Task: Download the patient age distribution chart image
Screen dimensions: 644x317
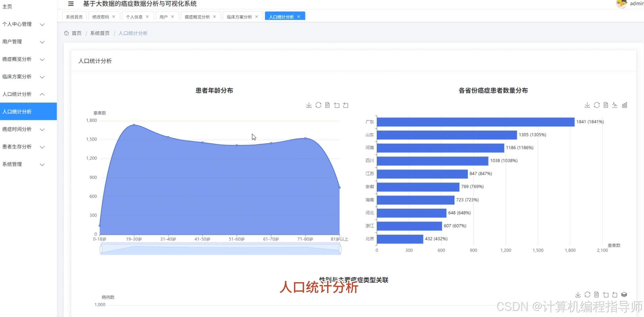Action: point(309,105)
